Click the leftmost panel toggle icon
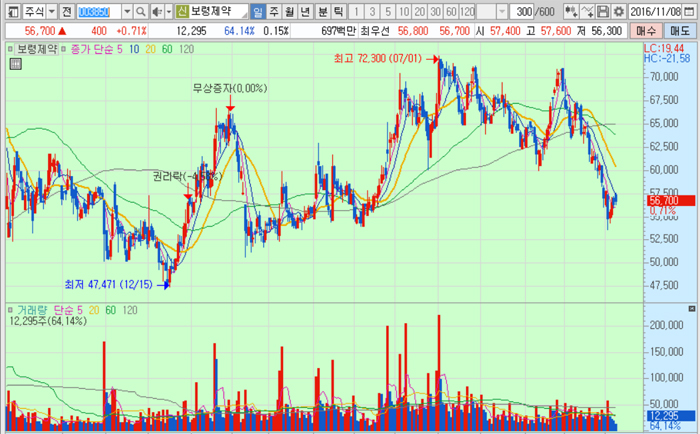This screenshot has height=434, width=700. (x=10, y=11)
